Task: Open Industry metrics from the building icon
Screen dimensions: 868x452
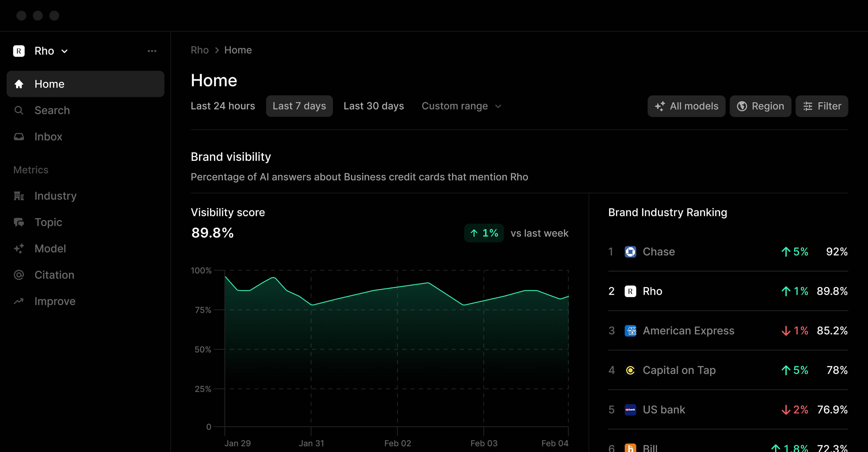Action: click(19, 196)
